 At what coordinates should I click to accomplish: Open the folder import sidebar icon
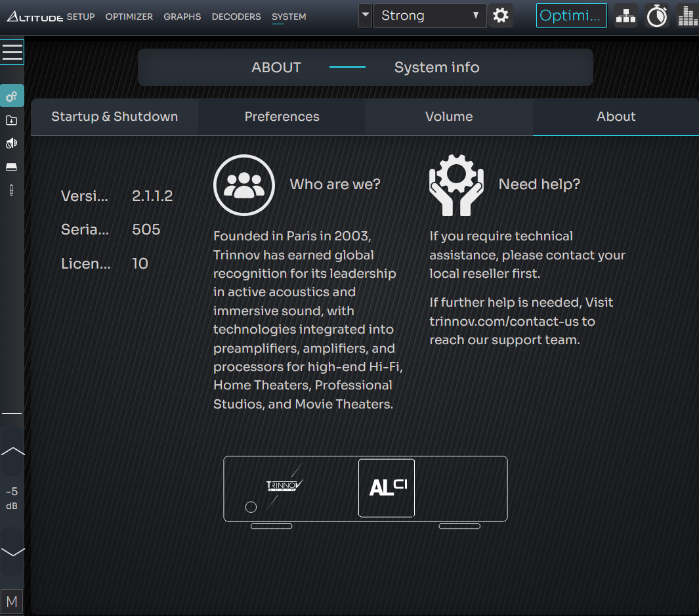click(12, 120)
